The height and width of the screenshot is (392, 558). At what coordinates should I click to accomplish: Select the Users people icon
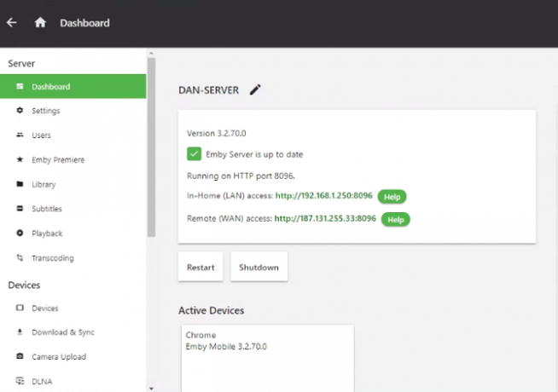pyautogui.click(x=20, y=135)
